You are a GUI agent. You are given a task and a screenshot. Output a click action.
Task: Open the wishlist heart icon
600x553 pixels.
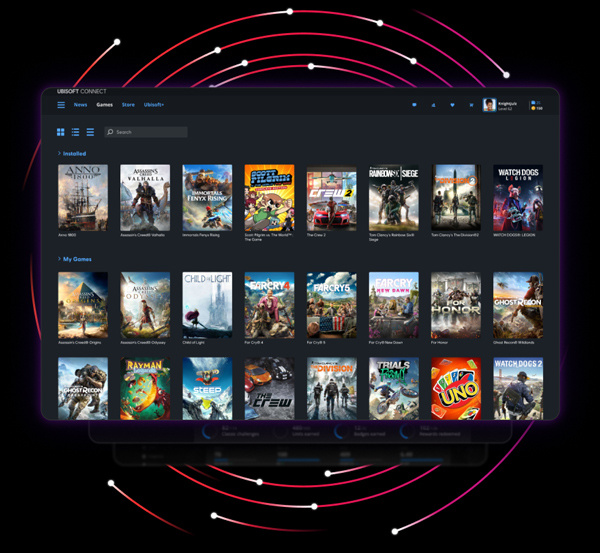point(452,105)
